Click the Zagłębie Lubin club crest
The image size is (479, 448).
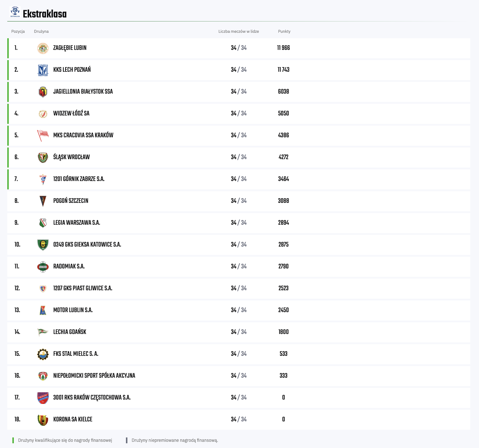pyautogui.click(x=43, y=48)
